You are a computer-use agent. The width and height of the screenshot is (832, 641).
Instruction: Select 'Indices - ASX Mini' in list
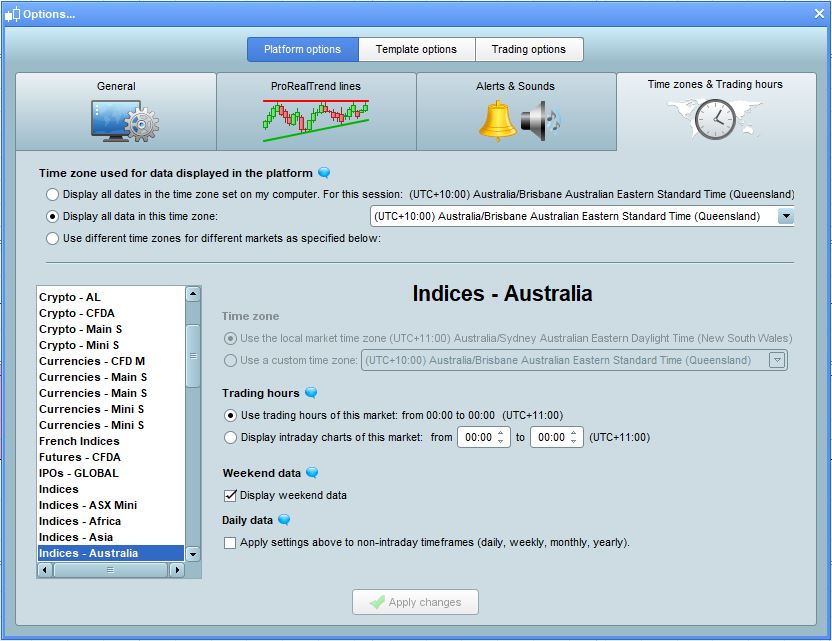click(111, 505)
